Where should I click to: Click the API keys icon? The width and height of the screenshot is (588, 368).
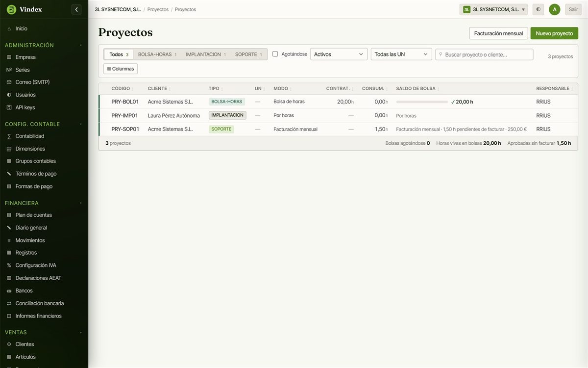tap(9, 107)
